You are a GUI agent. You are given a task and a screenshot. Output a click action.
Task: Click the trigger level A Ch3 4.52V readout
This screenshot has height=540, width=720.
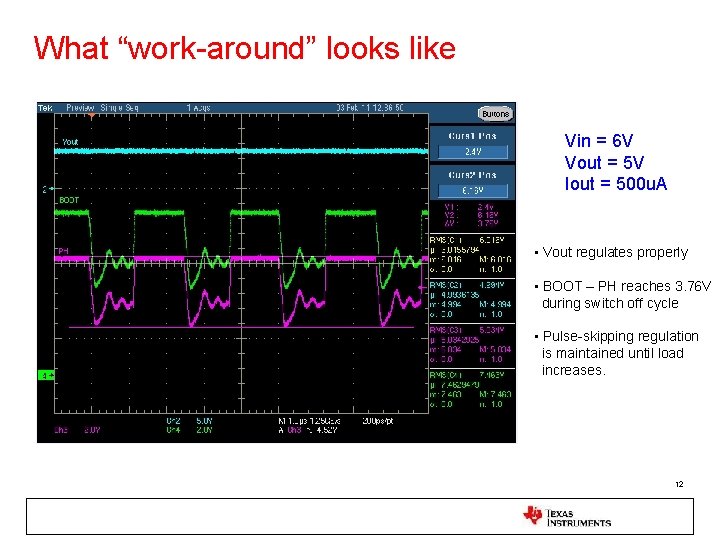coord(308,430)
